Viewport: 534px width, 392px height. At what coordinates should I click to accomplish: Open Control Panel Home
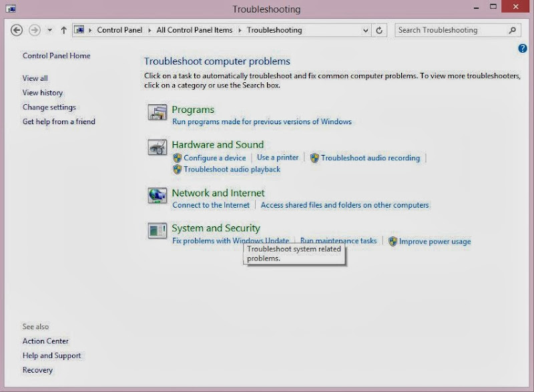pyautogui.click(x=57, y=55)
